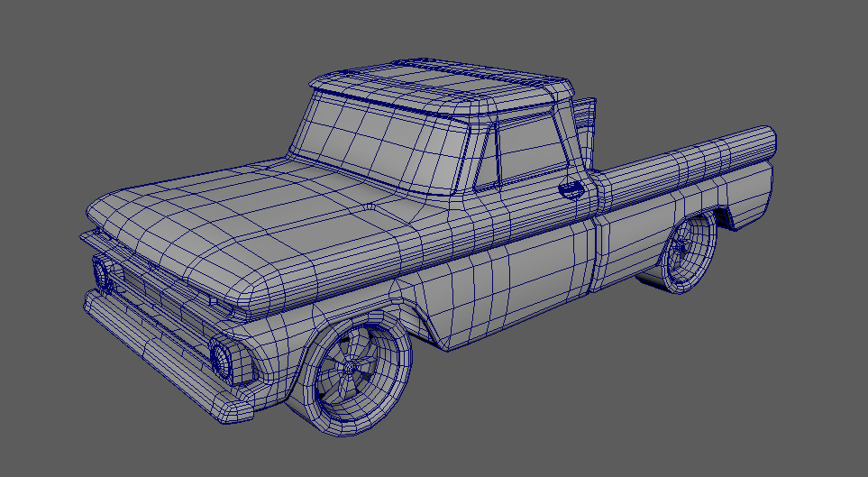The image size is (868, 477).
Task: Click the door handle on the cab
Action: click(x=571, y=189)
